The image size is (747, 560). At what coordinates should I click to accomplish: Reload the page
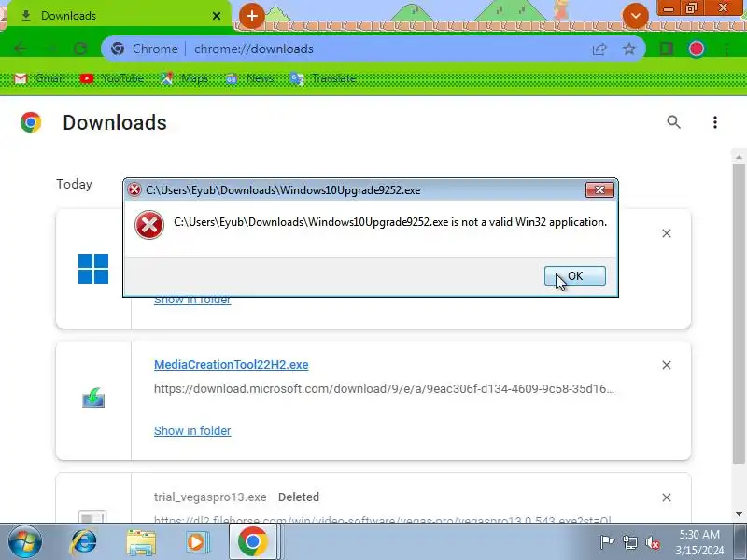[80, 49]
